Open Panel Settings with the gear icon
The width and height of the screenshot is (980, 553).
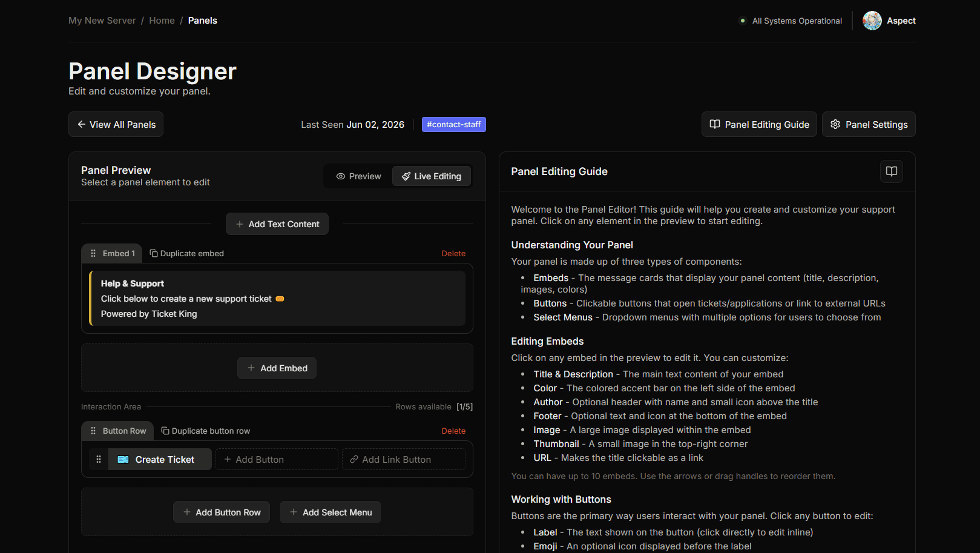tap(869, 124)
